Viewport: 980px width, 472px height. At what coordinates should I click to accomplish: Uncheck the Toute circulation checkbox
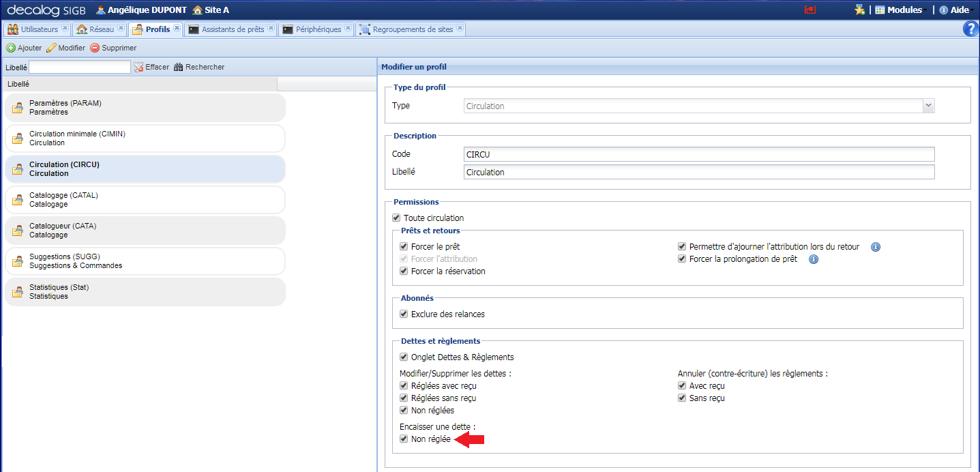pyautogui.click(x=396, y=218)
